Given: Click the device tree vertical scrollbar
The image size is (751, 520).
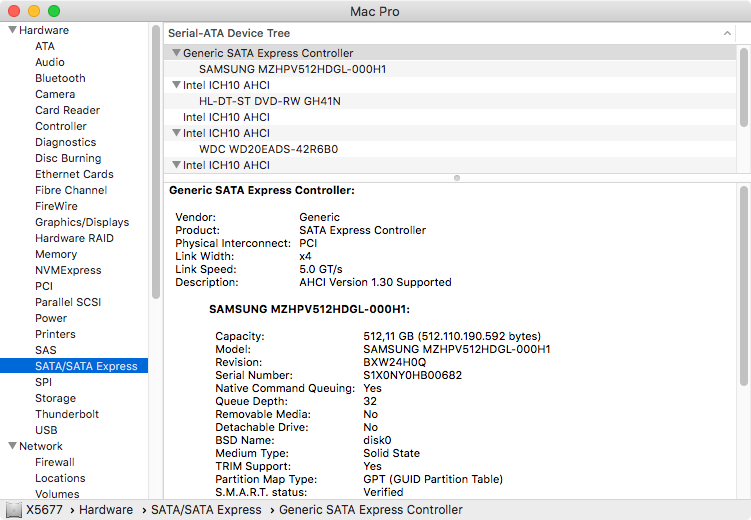Looking at the screenshot, I should click(x=743, y=87).
